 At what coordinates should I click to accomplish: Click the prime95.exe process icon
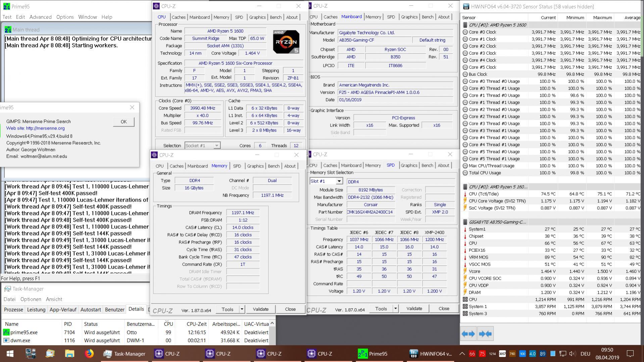pyautogui.click(x=6, y=332)
